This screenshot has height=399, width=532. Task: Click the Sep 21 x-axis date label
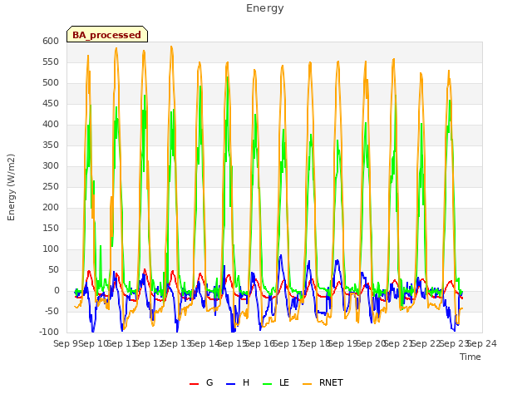399,343
